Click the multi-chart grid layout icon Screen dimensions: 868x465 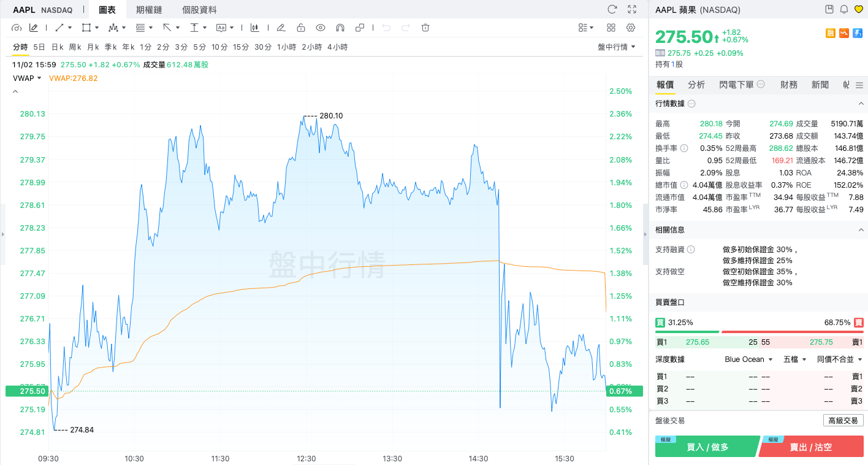point(611,28)
